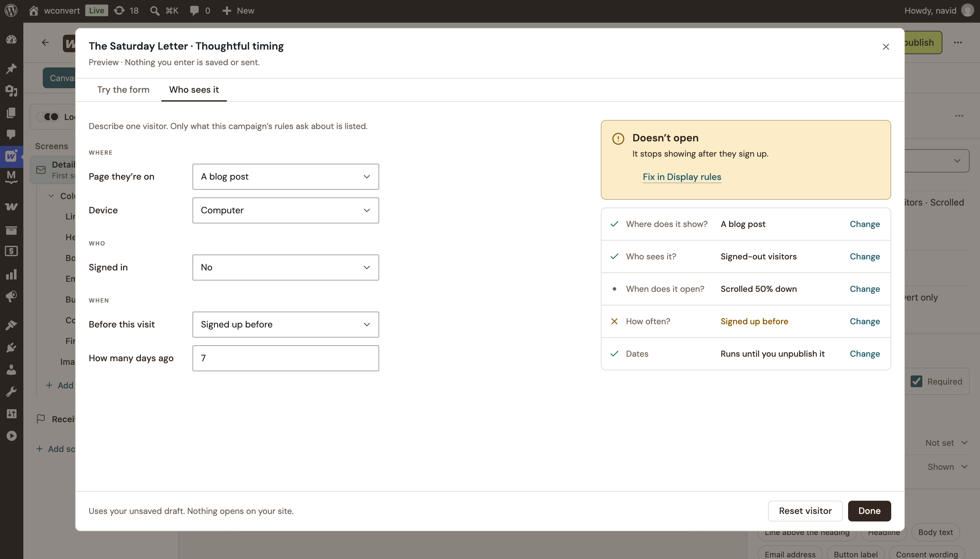Select the Who sees it tab
The height and width of the screenshot is (559, 980).
[x=194, y=89]
